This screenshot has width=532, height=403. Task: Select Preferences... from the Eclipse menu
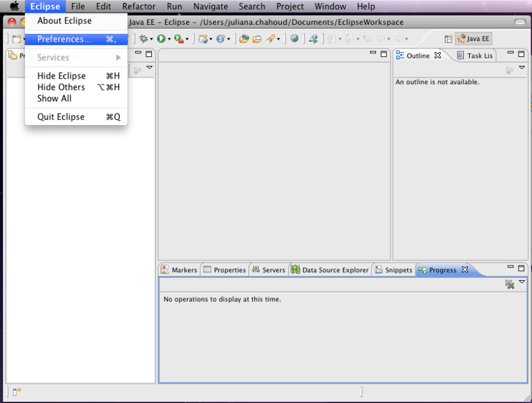[x=64, y=39]
